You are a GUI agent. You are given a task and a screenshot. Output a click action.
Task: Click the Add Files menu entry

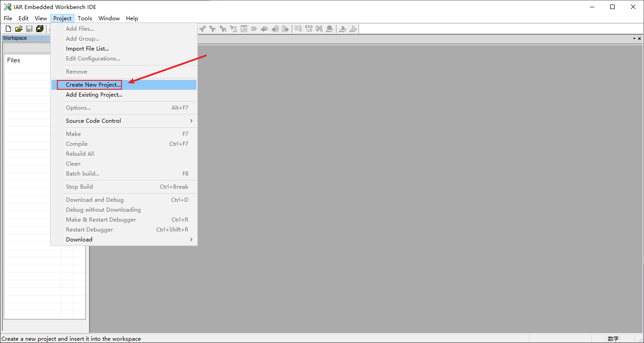pos(124,29)
